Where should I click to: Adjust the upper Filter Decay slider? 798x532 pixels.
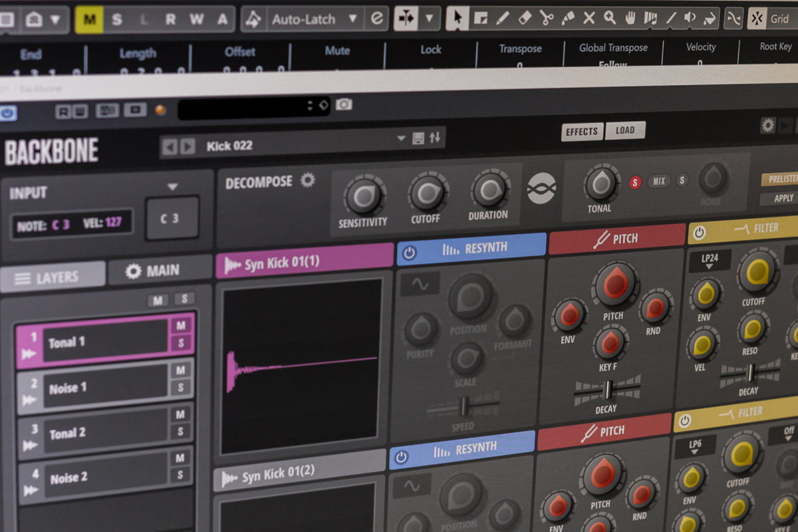click(x=750, y=372)
